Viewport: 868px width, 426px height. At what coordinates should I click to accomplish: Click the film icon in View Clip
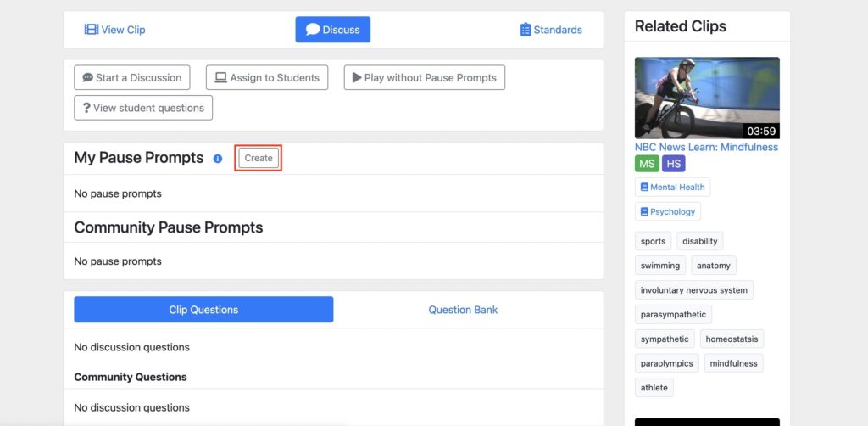point(92,30)
